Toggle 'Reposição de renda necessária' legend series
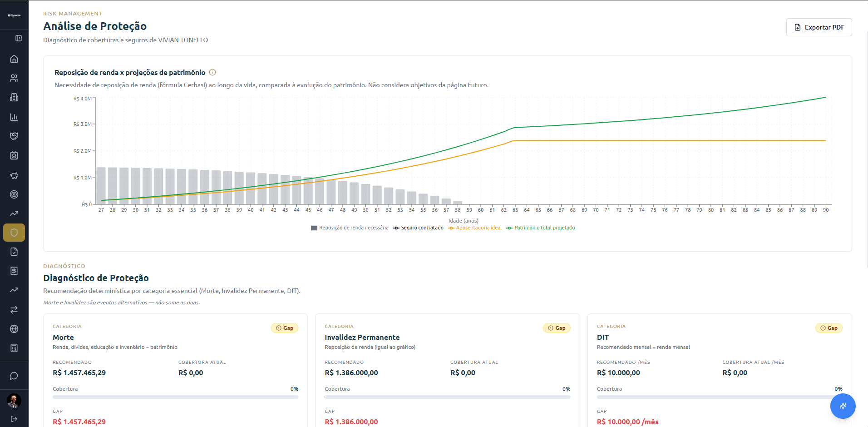868x427 pixels. tap(350, 228)
